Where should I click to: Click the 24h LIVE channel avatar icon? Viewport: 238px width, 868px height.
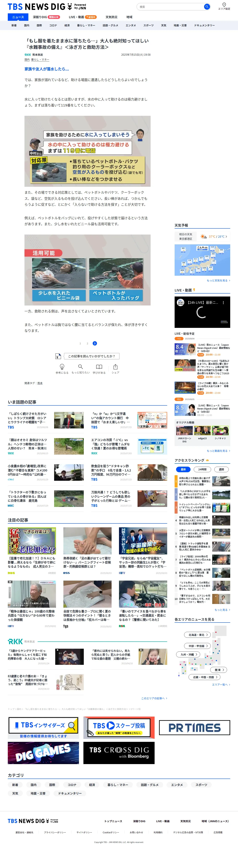181,303
